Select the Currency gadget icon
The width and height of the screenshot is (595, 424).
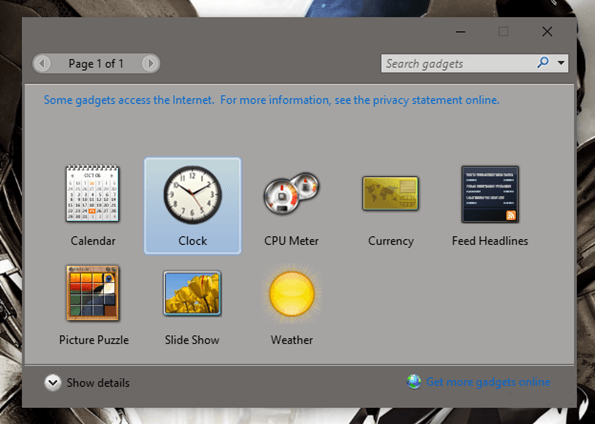pos(390,193)
